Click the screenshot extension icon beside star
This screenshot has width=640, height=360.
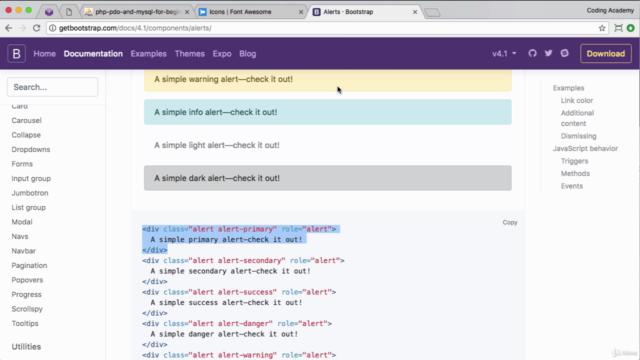coord(618,28)
